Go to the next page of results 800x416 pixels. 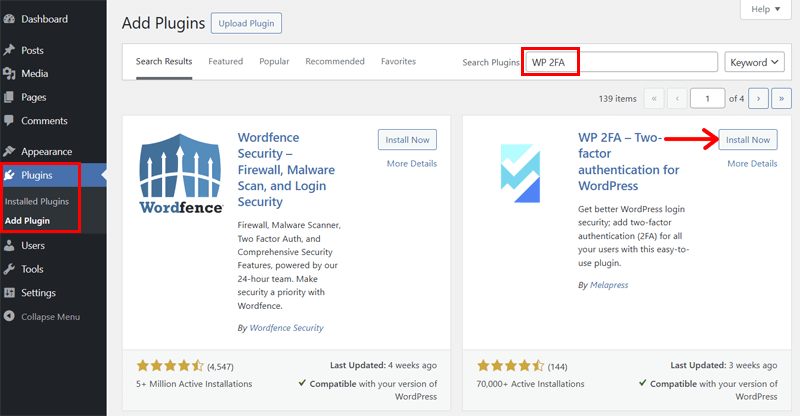coord(758,99)
